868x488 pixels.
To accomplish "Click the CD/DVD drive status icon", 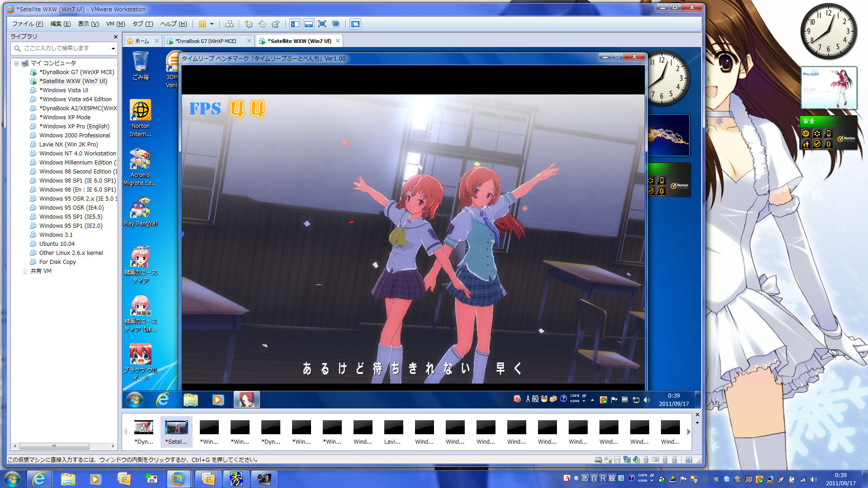I will click(x=608, y=460).
